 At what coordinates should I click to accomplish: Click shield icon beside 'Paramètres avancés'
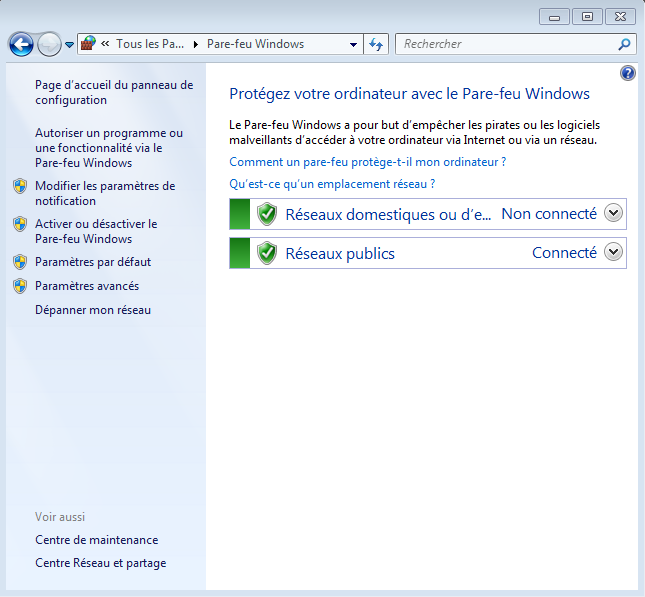coord(20,286)
